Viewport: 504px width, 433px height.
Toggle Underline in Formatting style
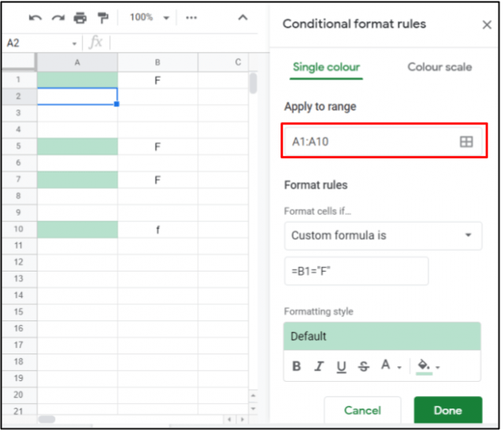coord(341,366)
